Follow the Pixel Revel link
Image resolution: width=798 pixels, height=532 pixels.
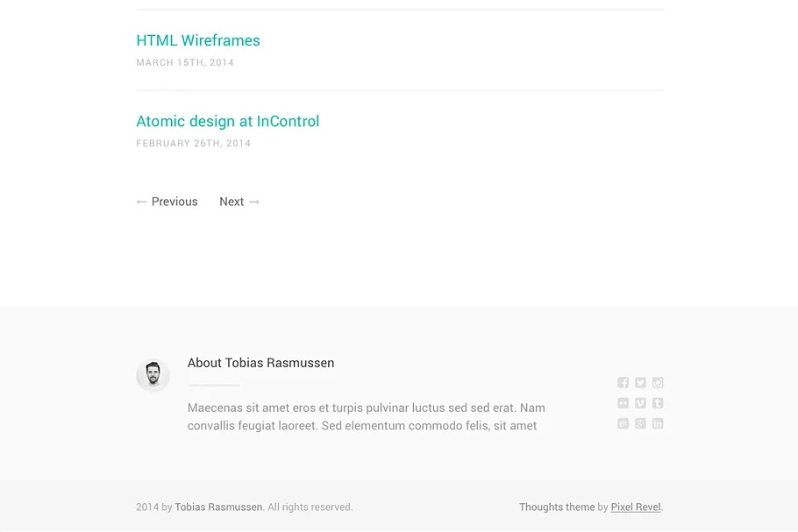point(636,507)
